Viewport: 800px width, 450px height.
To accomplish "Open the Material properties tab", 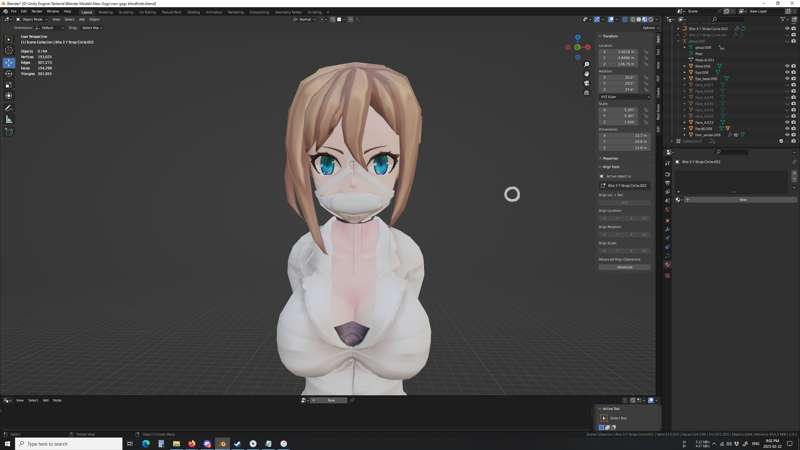I will click(x=667, y=265).
